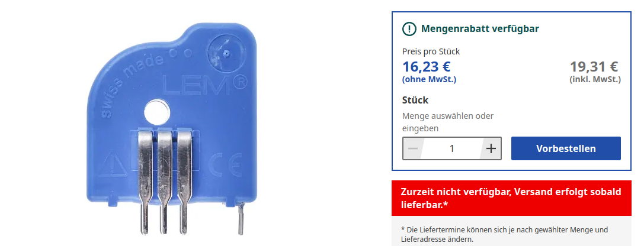644x246 pixels.
Task: Select the 19,31 € gross price
Action: click(x=594, y=67)
